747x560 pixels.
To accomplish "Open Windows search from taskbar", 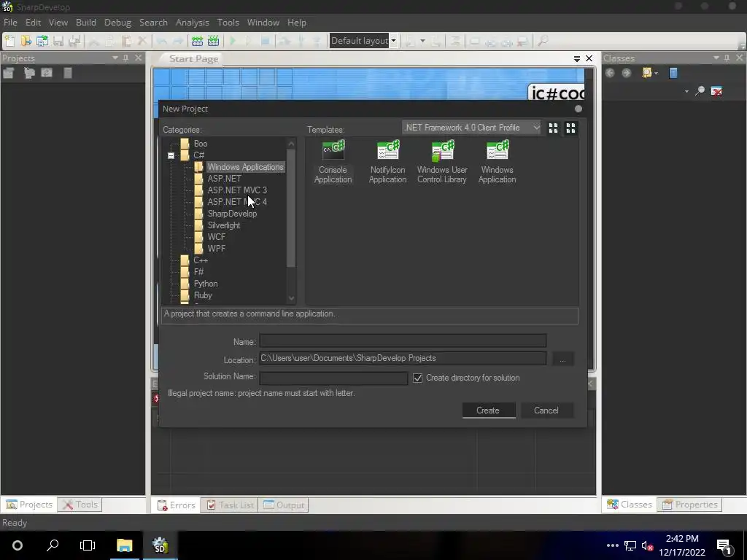I will [x=53, y=545].
